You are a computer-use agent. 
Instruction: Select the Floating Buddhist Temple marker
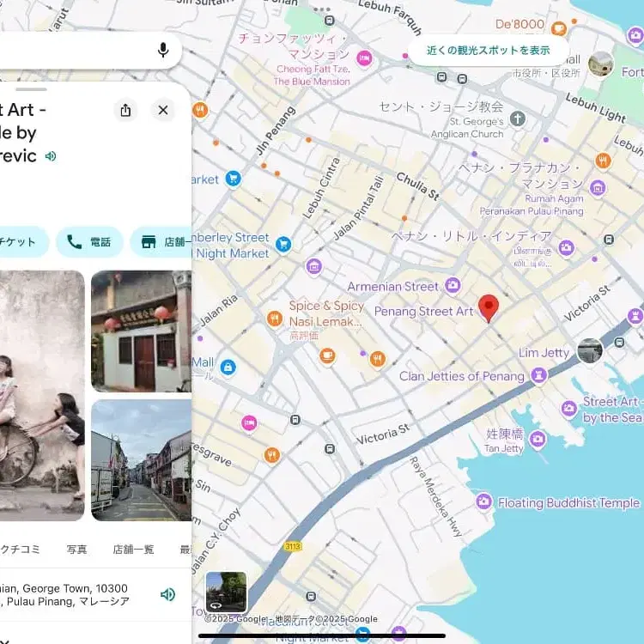pyautogui.click(x=483, y=501)
